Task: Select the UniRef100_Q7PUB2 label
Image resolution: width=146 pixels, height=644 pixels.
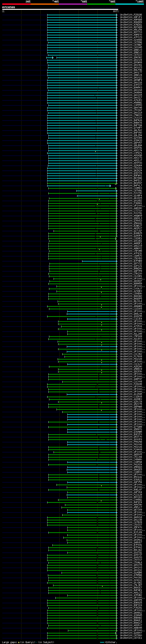Action: [x=131, y=595]
